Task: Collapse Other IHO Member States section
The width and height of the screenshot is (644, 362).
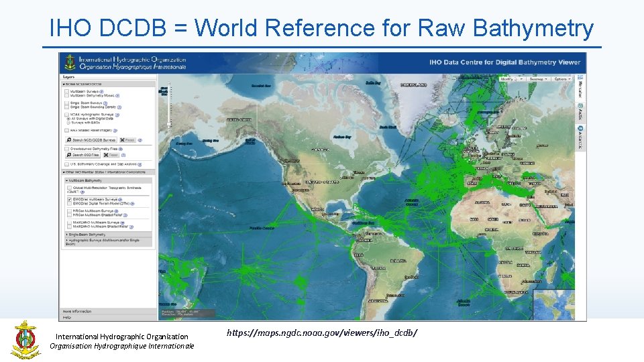Action: coord(109,172)
